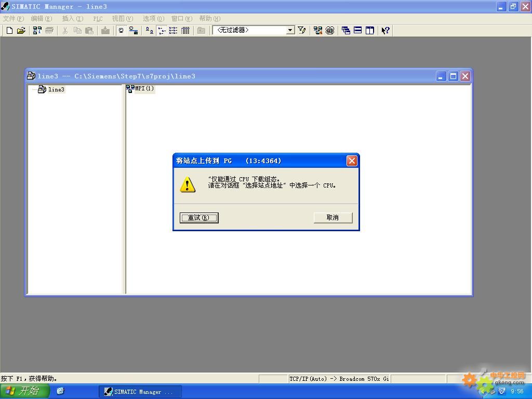
Task: Click the 9:56 system tray clock
Action: [x=517, y=391]
